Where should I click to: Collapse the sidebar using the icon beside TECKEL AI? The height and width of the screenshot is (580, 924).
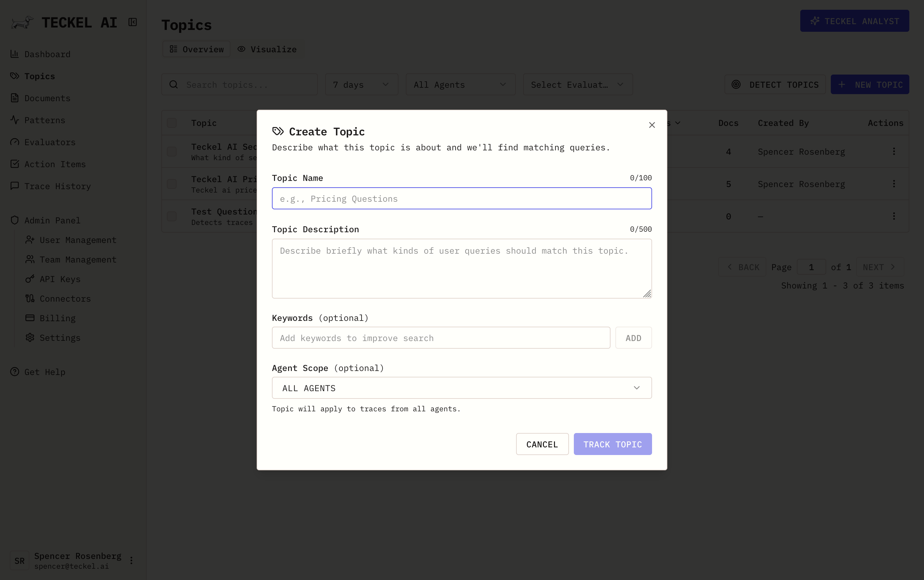point(132,22)
